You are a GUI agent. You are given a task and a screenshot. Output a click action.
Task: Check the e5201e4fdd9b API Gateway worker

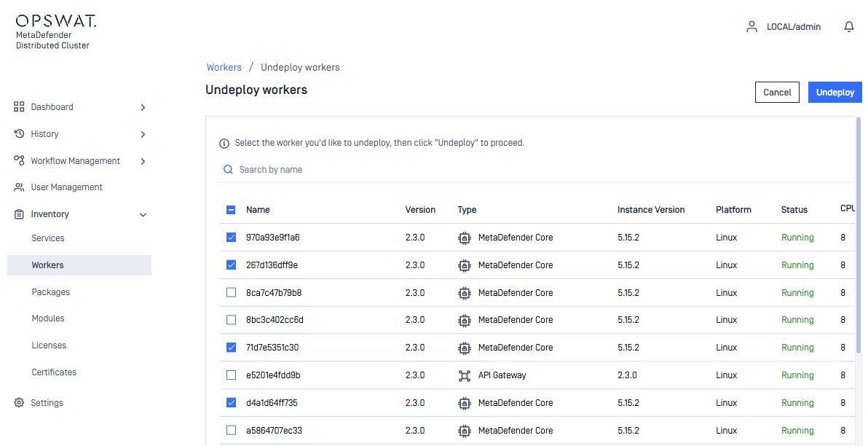[232, 375]
